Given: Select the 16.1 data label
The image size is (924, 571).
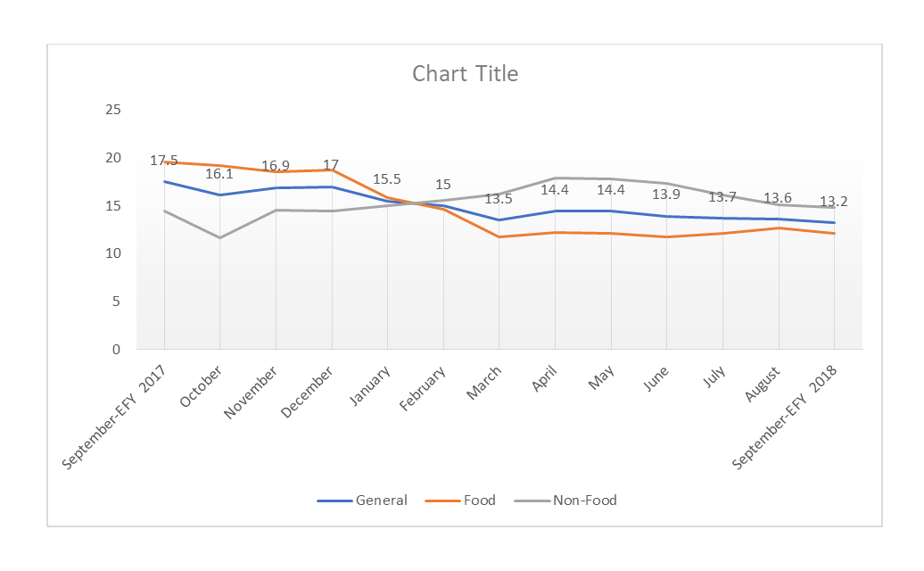Looking at the screenshot, I should [x=219, y=175].
